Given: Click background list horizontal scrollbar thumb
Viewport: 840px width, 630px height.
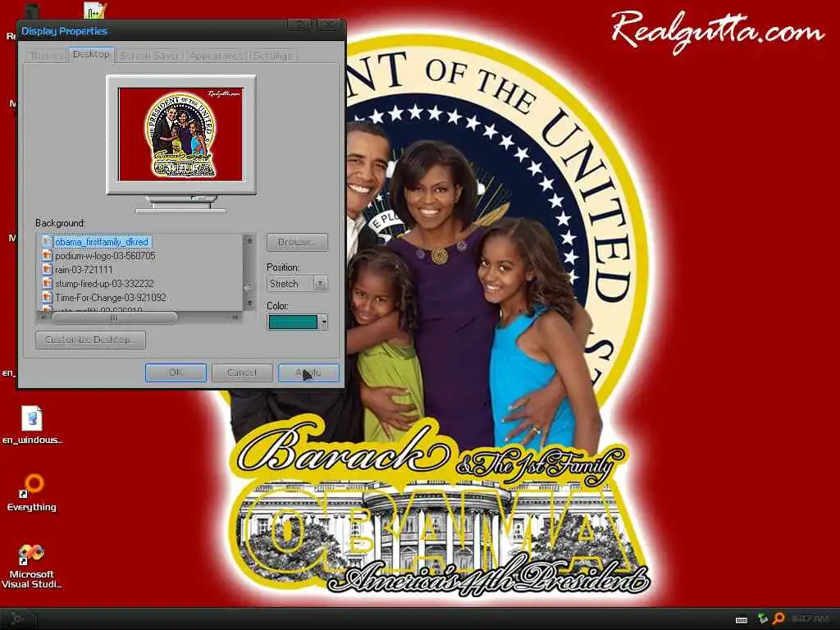Looking at the screenshot, I should pyautogui.click(x=114, y=317).
